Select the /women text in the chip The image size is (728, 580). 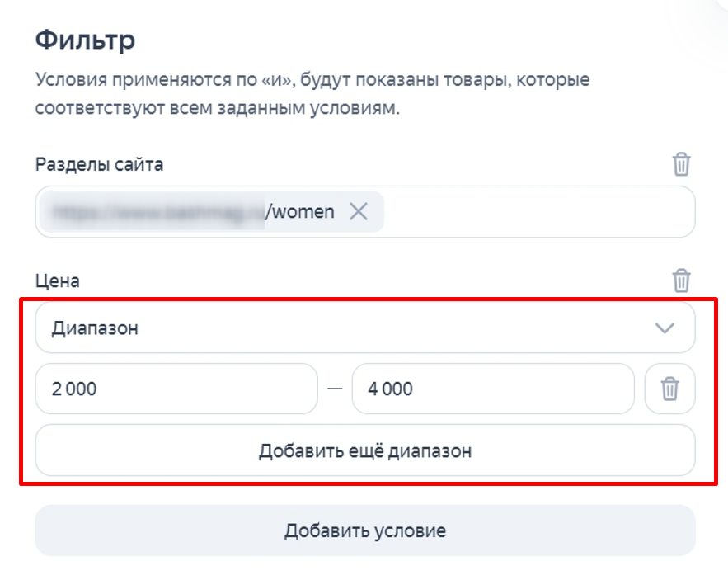point(303,212)
